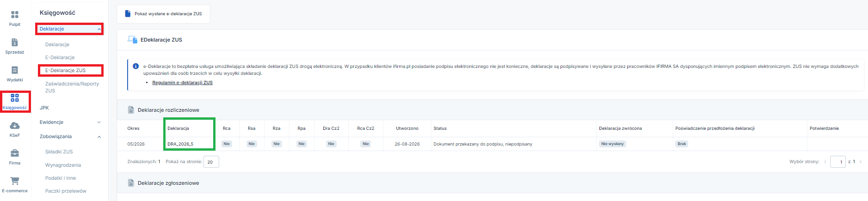Click Pokaż wysłane e-deklaracje ZUS button
Viewport: 868px width, 201px height.
(163, 14)
